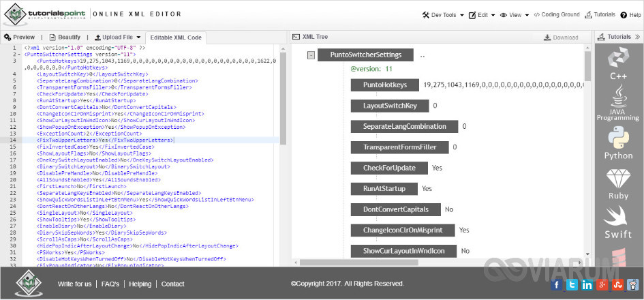Screen dimensions: 644x300
Task: Click the tutorialspoint logo in header
Action: coord(44,14)
